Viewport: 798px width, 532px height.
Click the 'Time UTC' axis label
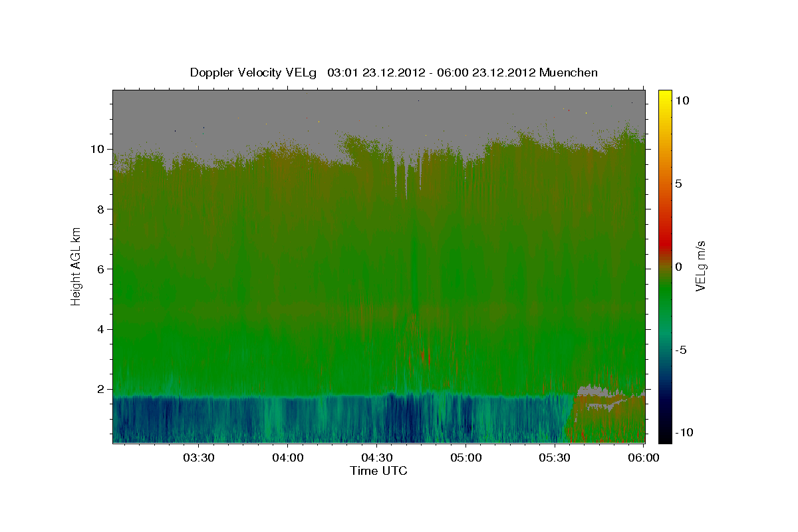point(378,471)
